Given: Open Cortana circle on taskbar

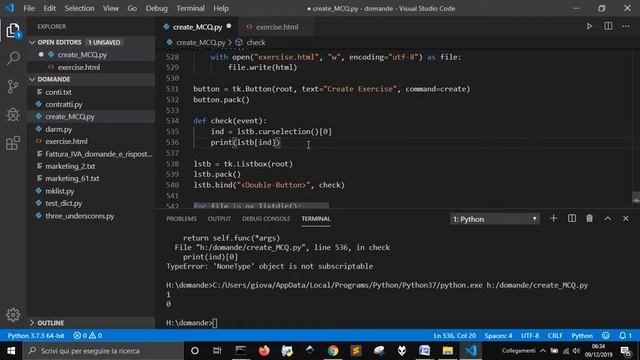Looking at the screenshot, I should pyautogui.click(x=195, y=351).
